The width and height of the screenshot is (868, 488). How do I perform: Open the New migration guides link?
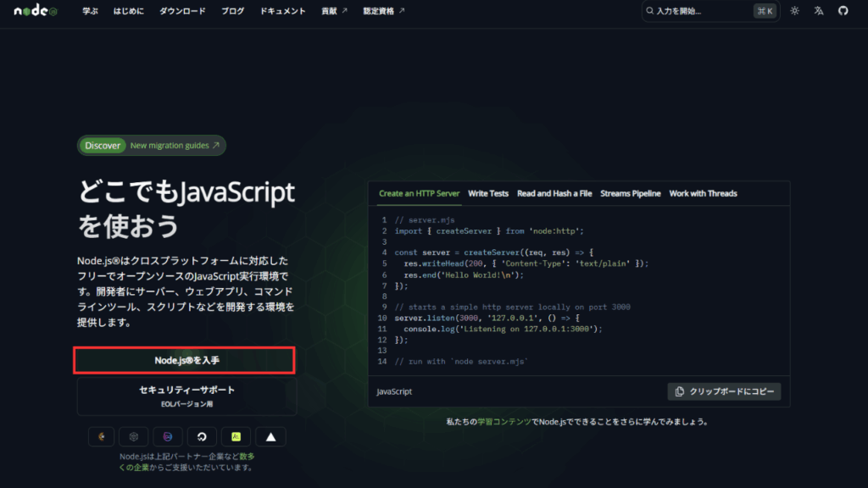coord(175,146)
